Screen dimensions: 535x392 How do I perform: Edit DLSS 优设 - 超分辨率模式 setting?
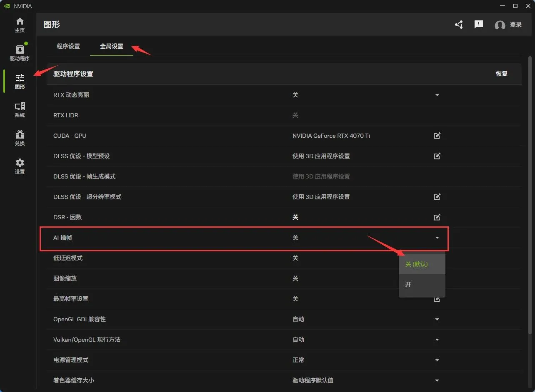pos(437,197)
